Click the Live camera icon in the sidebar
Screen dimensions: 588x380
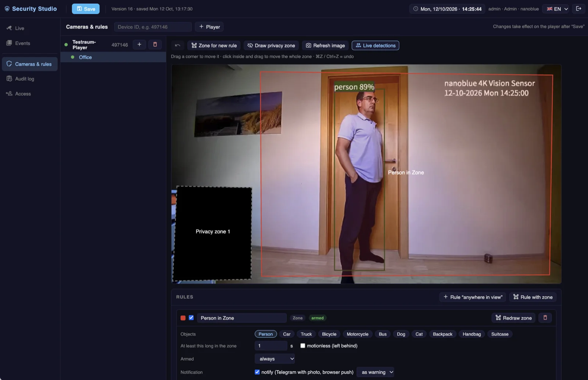9,28
